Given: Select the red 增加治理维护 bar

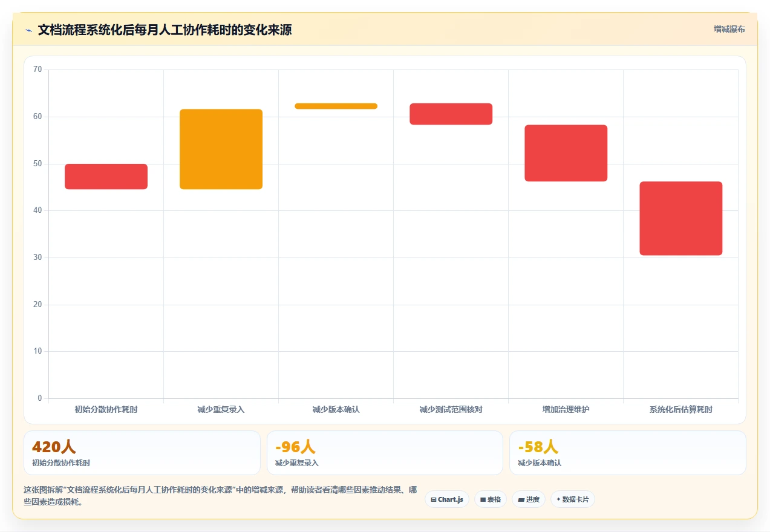Looking at the screenshot, I should click(566, 153).
